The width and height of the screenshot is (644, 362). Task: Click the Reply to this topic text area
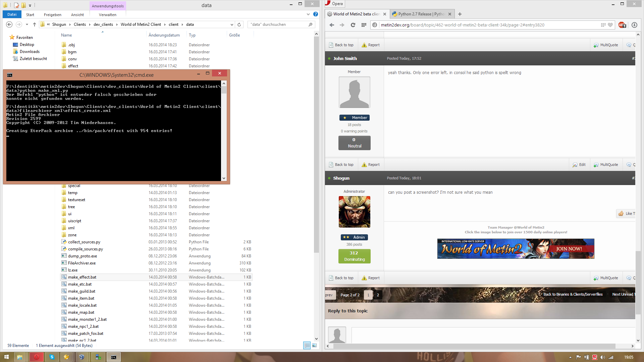(493, 335)
